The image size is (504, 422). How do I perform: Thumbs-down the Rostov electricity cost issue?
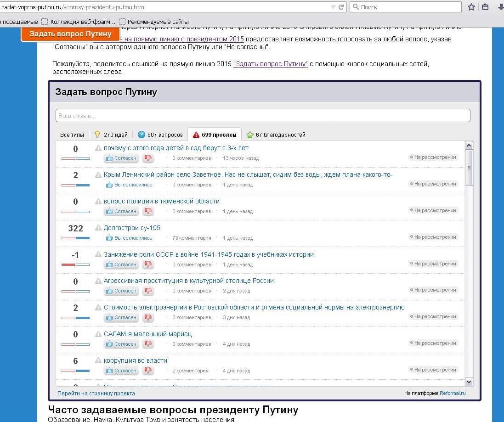coord(148,318)
